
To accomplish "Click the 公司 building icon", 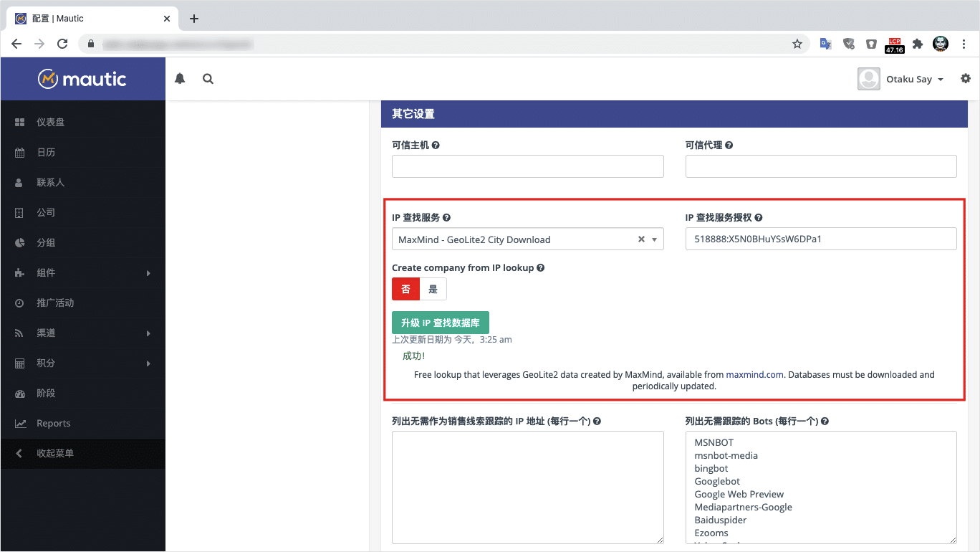I will (19, 213).
